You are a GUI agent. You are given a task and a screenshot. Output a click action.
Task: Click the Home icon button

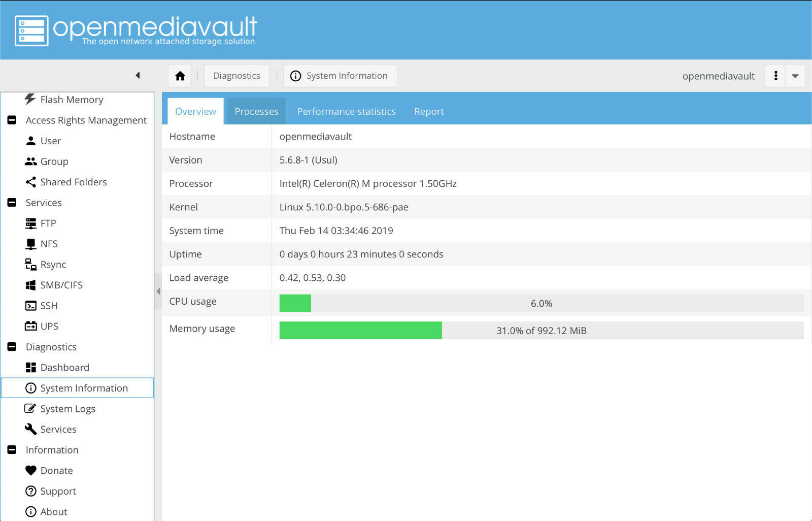click(180, 76)
